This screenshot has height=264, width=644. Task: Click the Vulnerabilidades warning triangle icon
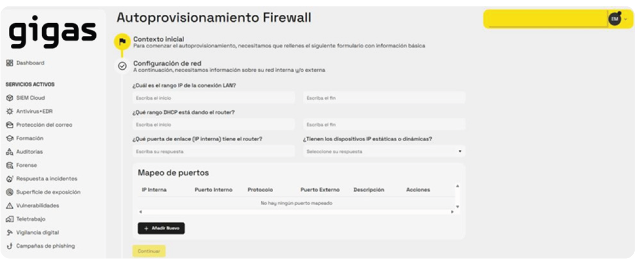point(9,206)
